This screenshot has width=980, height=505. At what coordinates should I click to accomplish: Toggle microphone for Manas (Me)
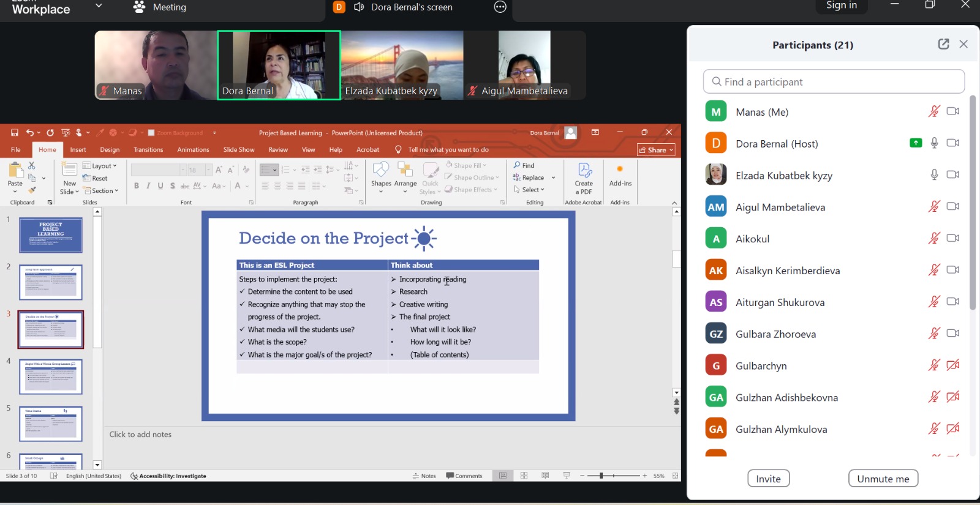[x=934, y=111]
